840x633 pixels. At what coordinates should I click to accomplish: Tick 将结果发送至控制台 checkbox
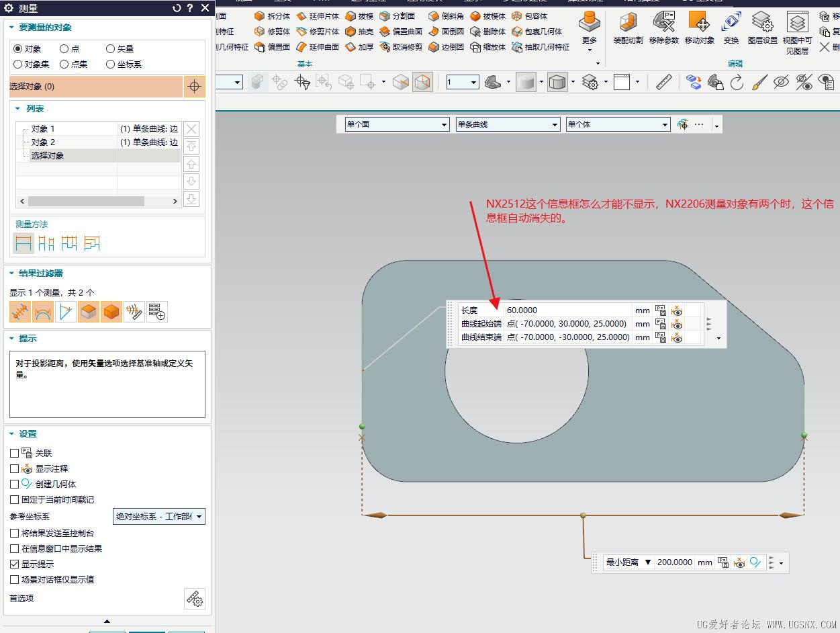[x=15, y=534]
